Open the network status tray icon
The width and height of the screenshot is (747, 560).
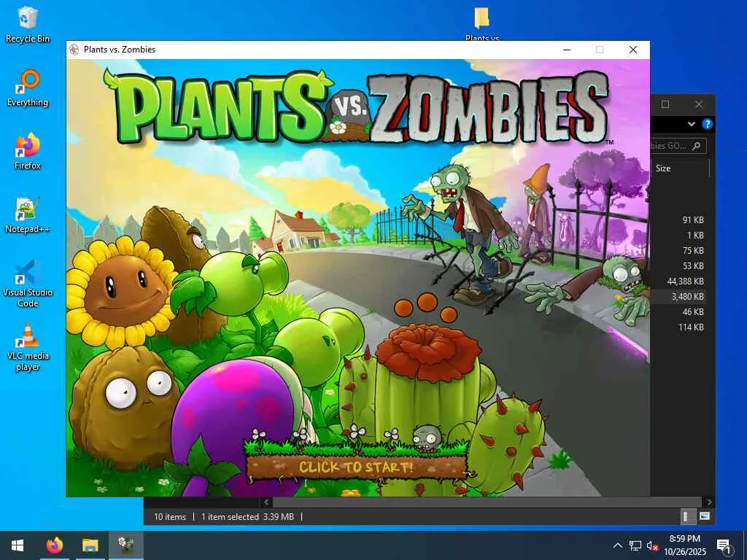pos(635,545)
